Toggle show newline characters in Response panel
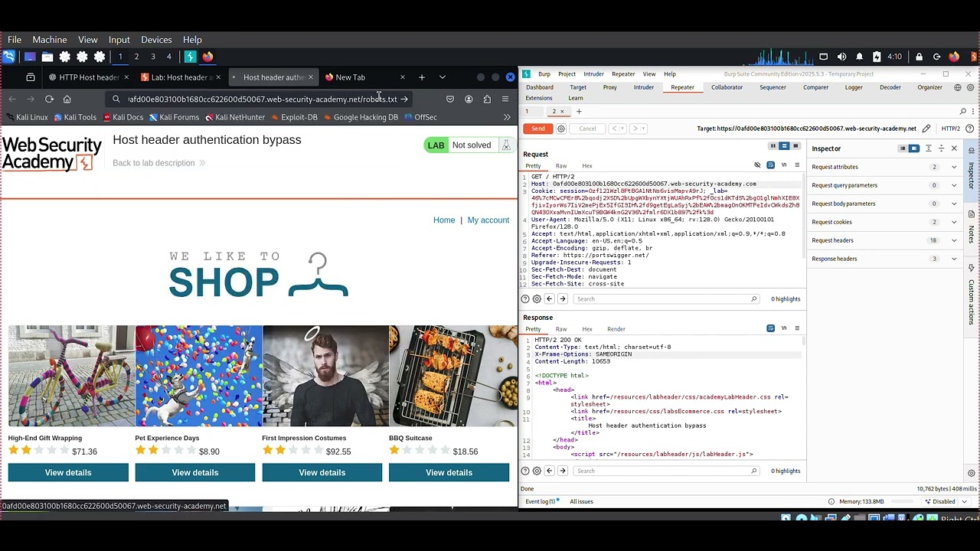 tap(784, 328)
